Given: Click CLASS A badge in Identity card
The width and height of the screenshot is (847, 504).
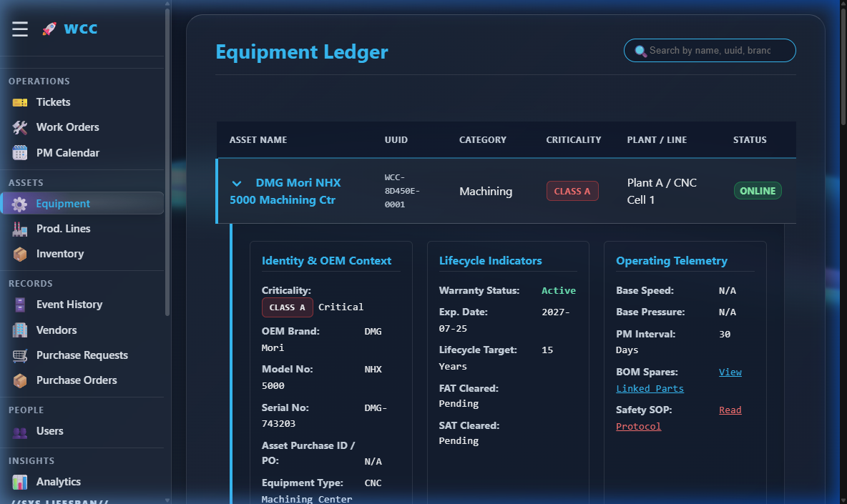Looking at the screenshot, I should point(288,307).
